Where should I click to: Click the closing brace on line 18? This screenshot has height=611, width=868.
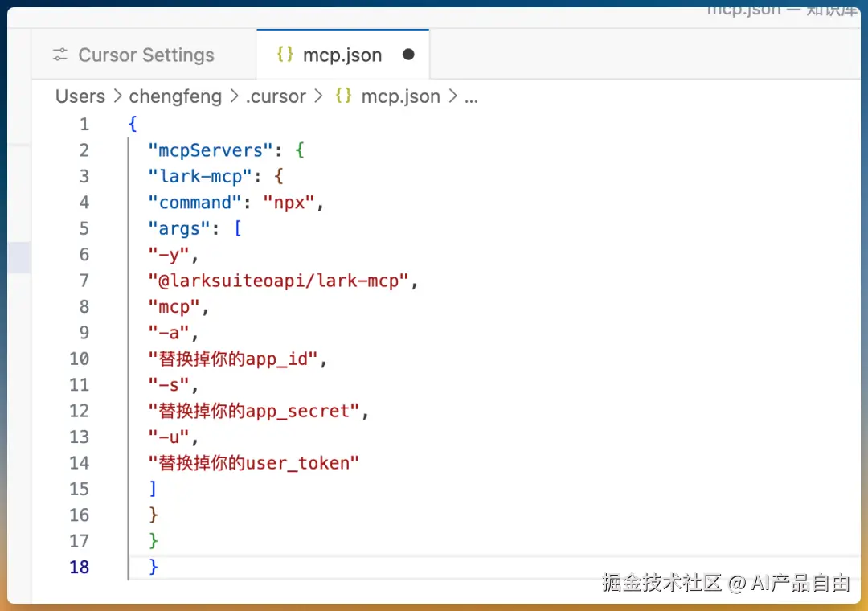click(154, 567)
